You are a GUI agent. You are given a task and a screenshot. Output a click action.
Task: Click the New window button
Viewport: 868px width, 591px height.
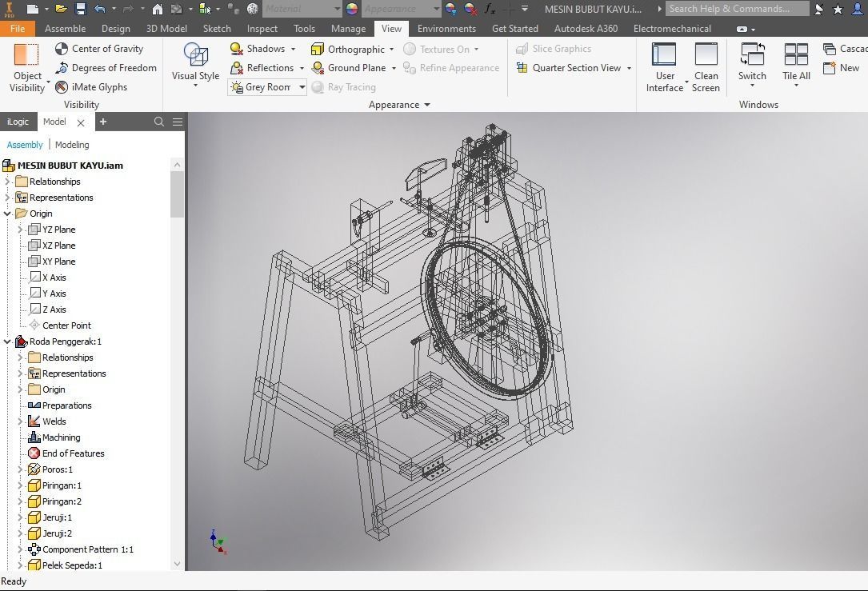[842, 67]
